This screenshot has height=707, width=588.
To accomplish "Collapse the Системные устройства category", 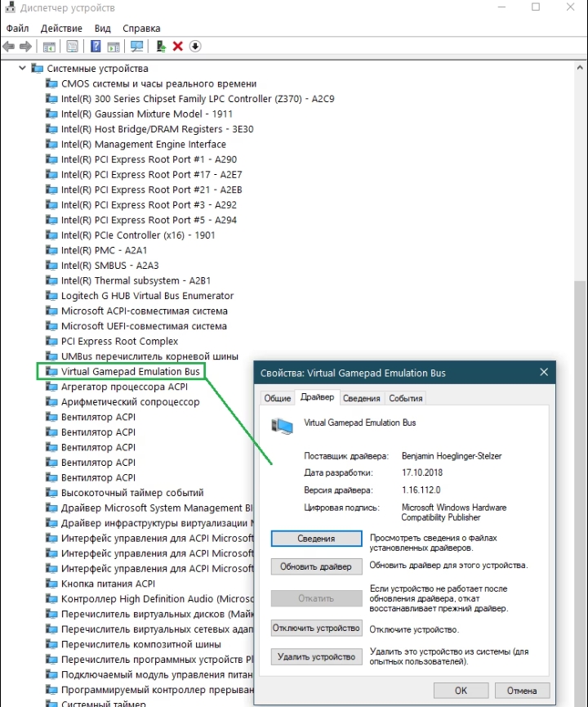I will click(x=22, y=69).
